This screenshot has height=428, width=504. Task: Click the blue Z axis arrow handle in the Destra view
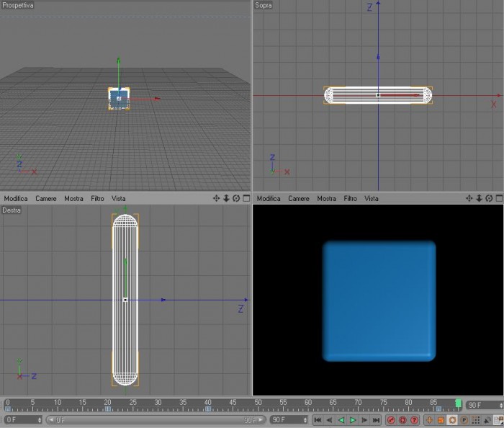click(x=163, y=300)
